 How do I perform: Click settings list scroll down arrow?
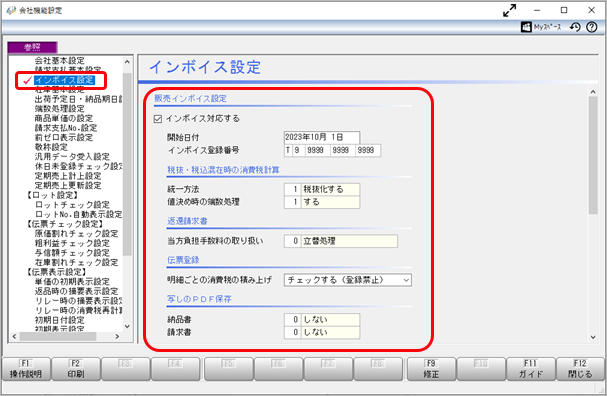pyautogui.click(x=127, y=327)
